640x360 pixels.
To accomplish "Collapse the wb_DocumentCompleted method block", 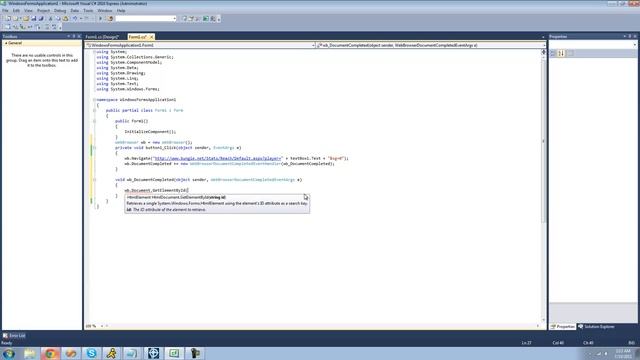I will [94, 180].
